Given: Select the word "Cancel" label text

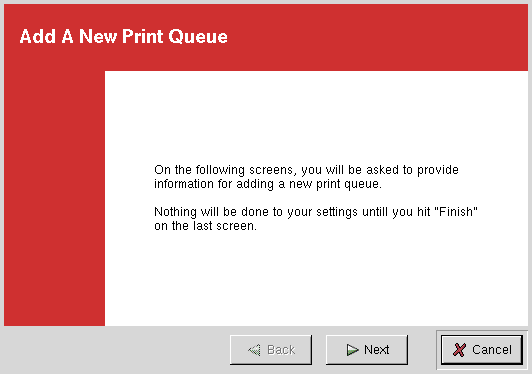Looking at the screenshot, I should (x=492, y=350).
